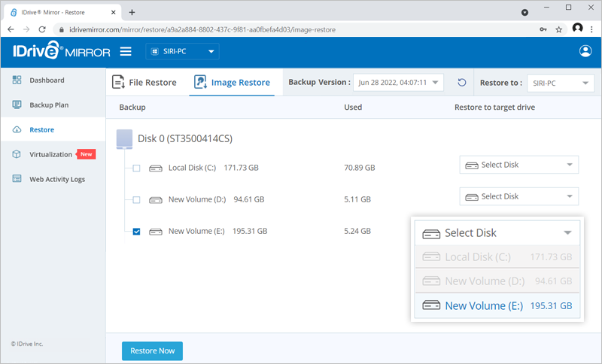
Task: Click the New Volume (D:) drive icon in backup list
Action: click(156, 200)
